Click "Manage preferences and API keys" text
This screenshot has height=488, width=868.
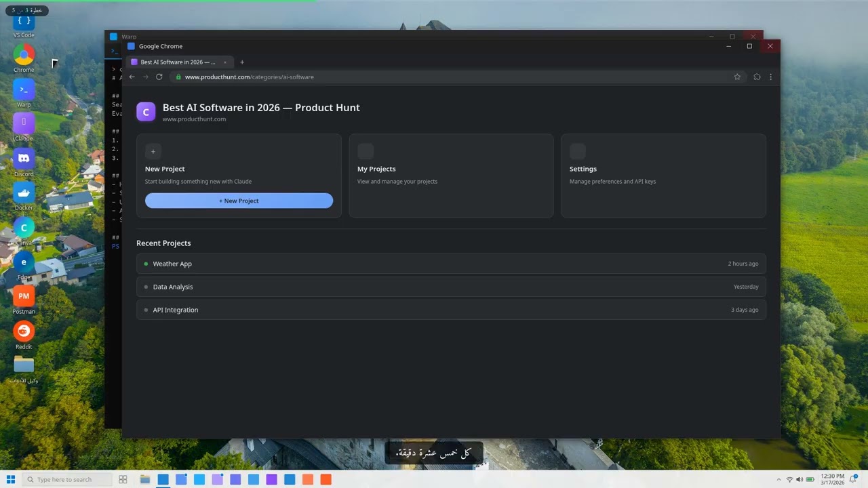tap(612, 182)
